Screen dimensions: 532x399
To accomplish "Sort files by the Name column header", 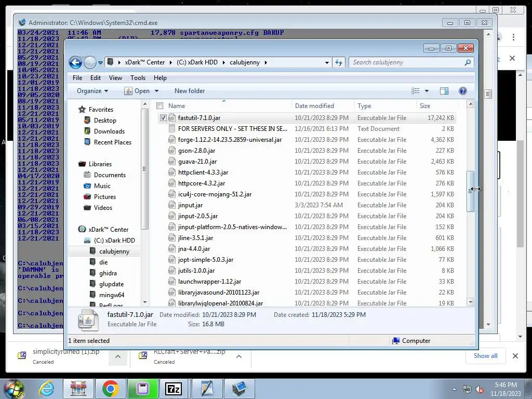I will pyautogui.click(x=223, y=106).
